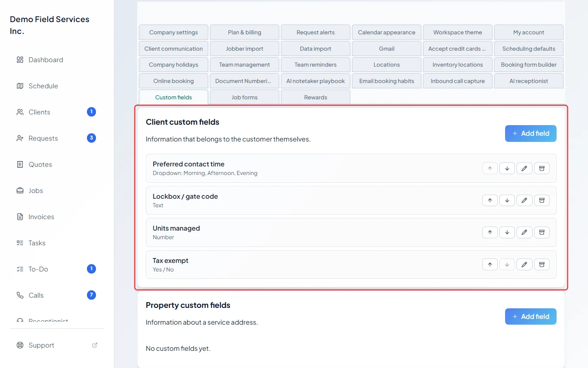The height and width of the screenshot is (368, 588).
Task: Add a client custom field
Action: point(531,133)
